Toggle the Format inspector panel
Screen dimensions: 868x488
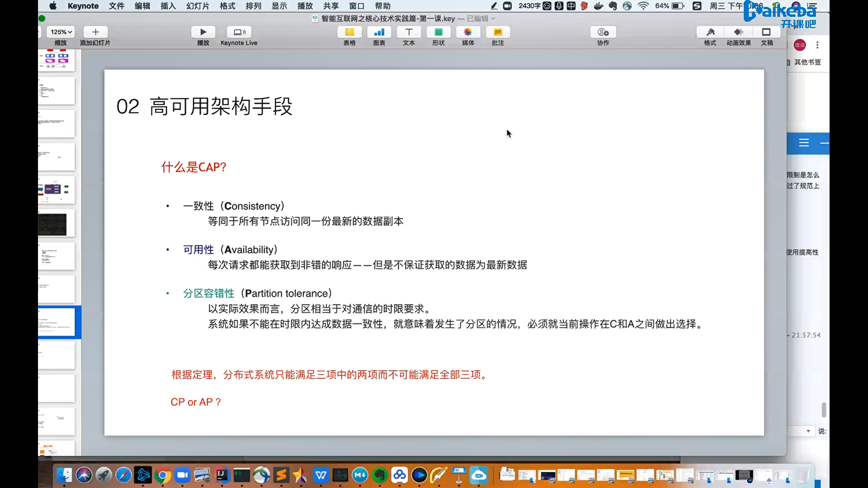pyautogui.click(x=710, y=32)
